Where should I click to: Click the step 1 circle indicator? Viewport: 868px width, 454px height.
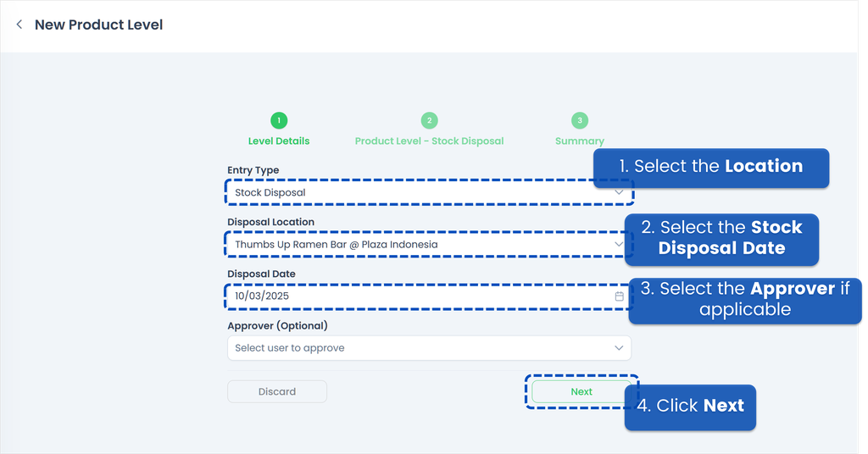(279, 121)
